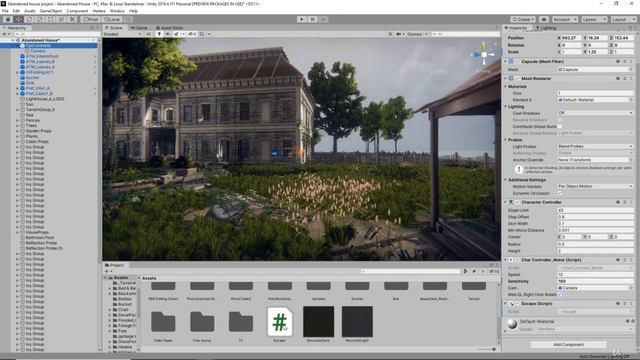Switch to the Game tab
This screenshot has width=640, height=360.
(x=139, y=28)
